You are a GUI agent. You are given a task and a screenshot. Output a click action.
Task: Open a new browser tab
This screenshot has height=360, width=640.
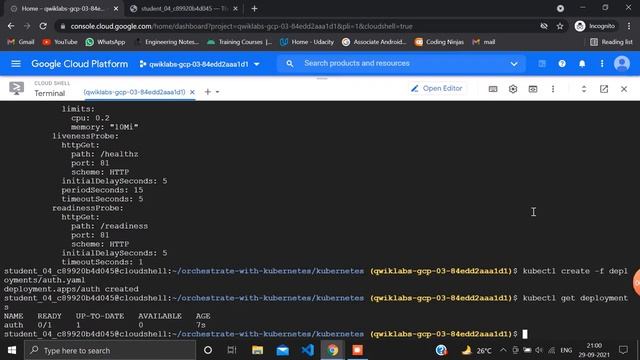coord(254,9)
